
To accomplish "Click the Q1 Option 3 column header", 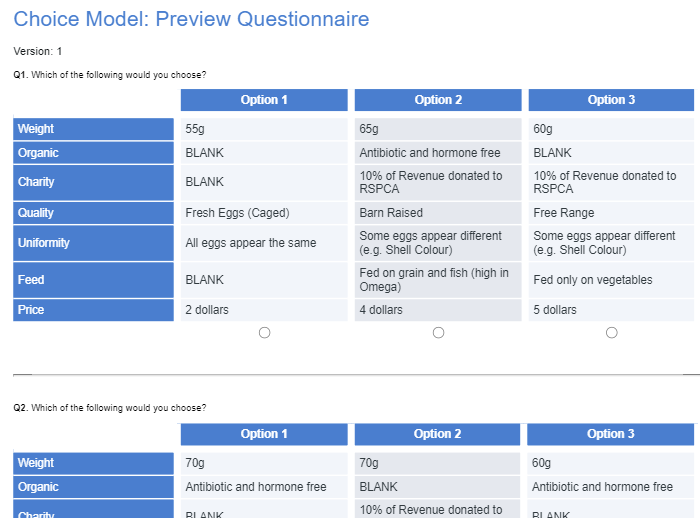I will pyautogui.click(x=611, y=100).
